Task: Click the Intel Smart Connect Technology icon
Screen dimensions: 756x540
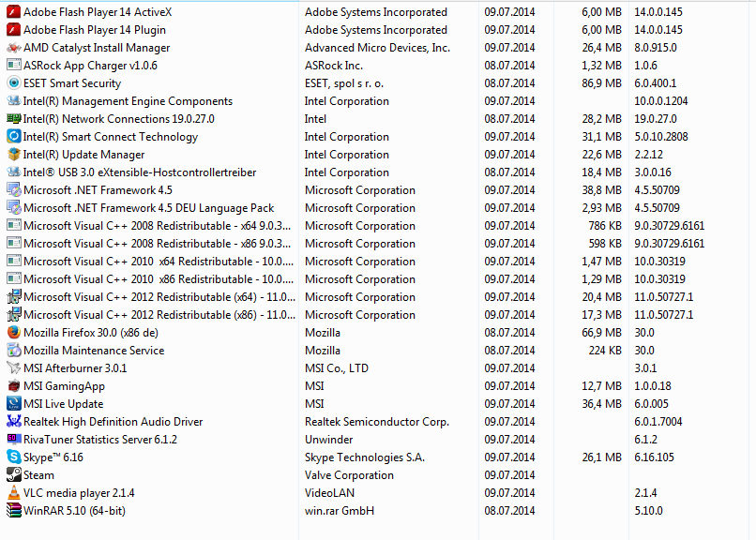Action: coord(13,137)
